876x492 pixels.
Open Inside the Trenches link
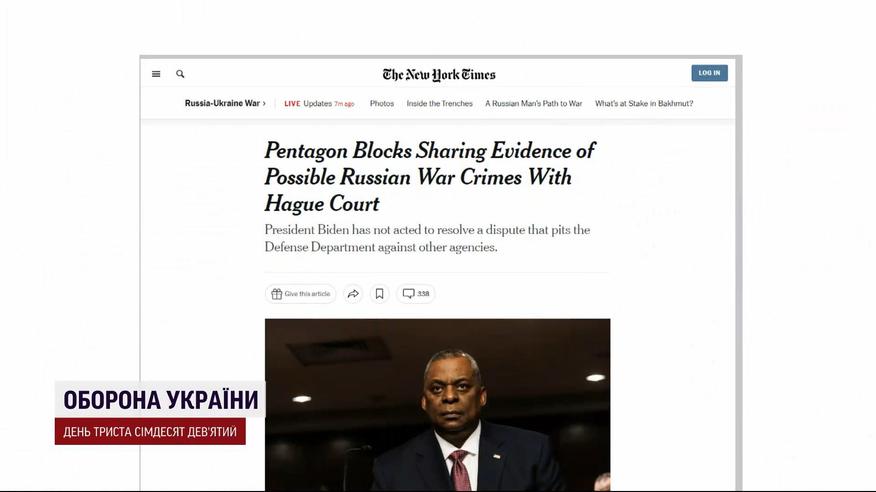[440, 104]
